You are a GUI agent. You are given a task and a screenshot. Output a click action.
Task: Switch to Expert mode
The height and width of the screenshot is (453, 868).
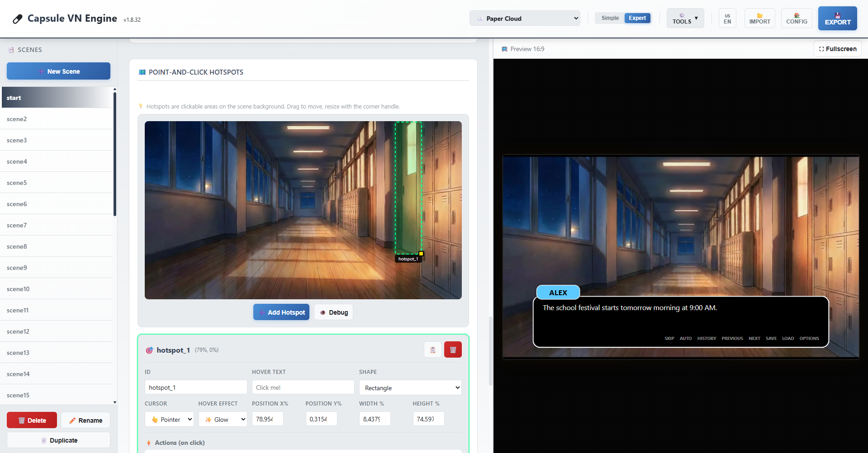[x=637, y=18]
